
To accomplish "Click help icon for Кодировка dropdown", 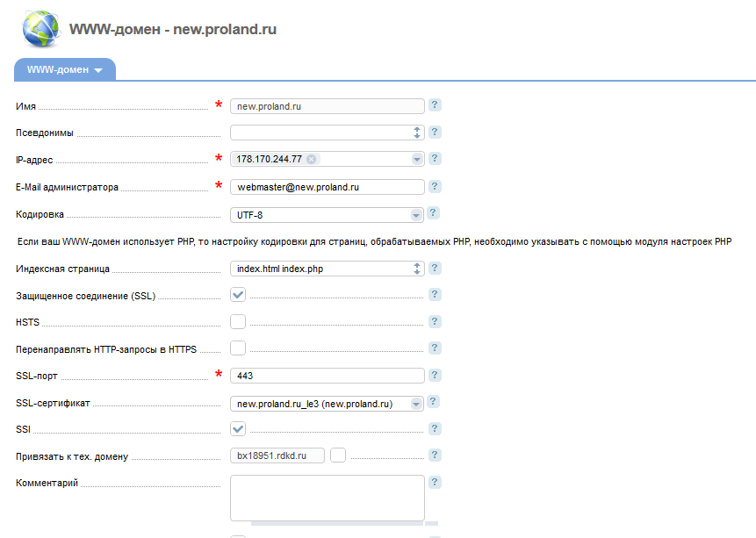I will point(435,213).
